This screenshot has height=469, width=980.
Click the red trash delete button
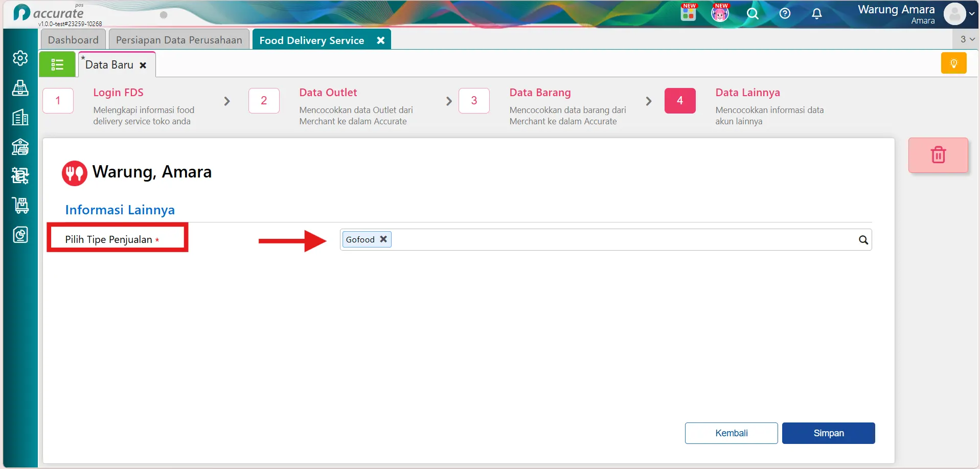(938, 155)
